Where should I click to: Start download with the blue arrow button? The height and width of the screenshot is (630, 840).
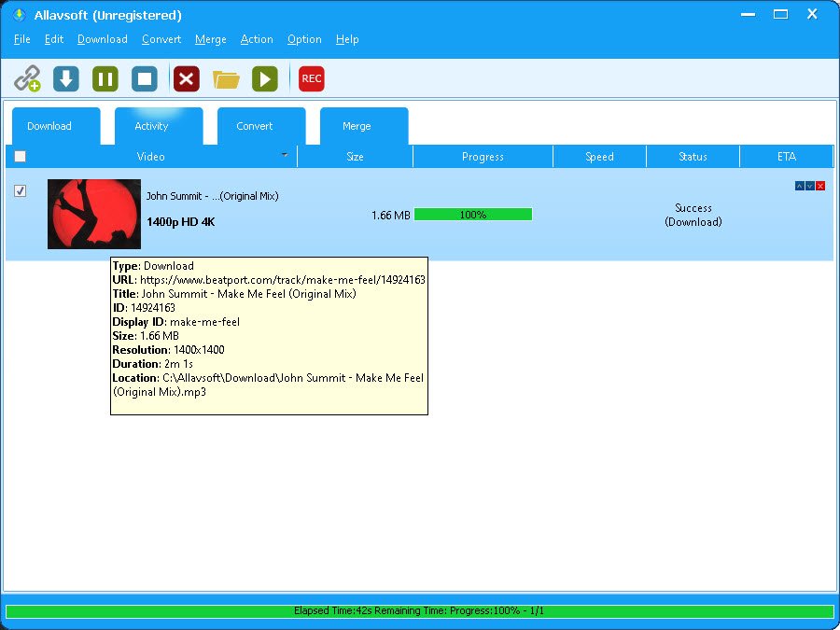(66, 78)
